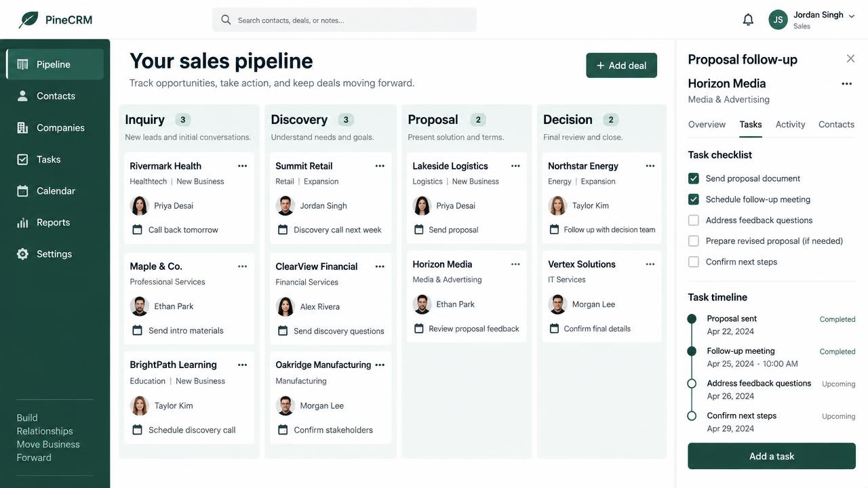The width and height of the screenshot is (868, 488).
Task: Click the Proposal sent timeline marker
Action: (x=692, y=319)
